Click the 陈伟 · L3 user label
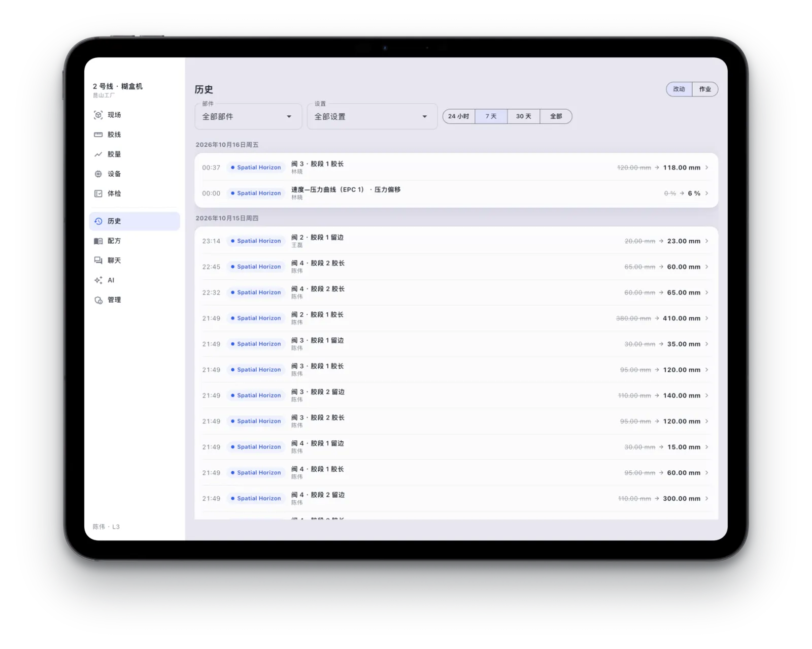 (x=106, y=527)
